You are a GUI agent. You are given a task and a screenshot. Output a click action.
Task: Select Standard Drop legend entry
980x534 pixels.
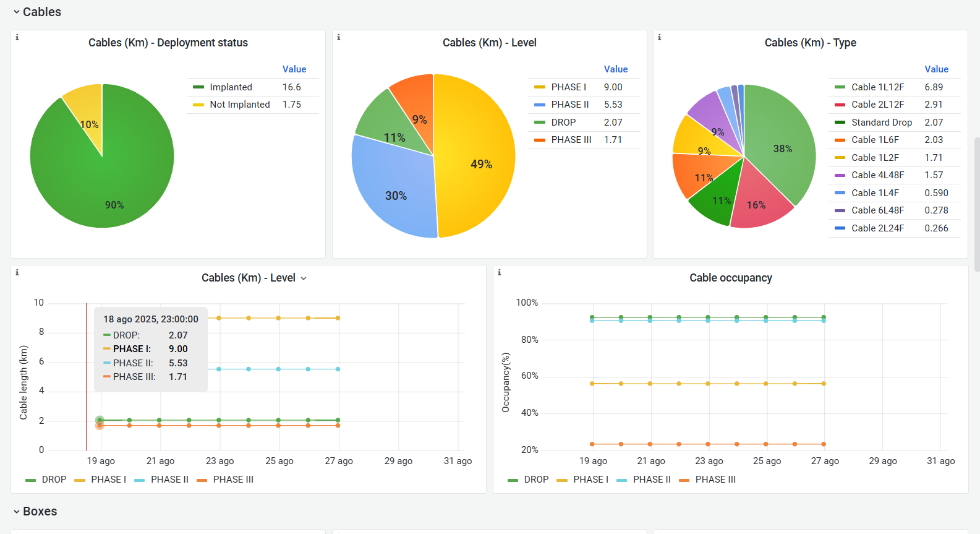pos(882,123)
